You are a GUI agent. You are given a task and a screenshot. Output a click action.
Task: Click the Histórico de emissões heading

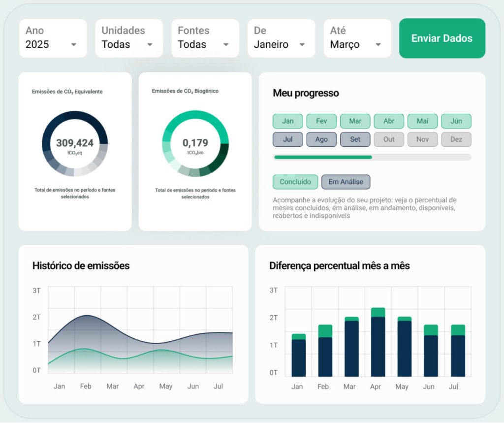point(81,266)
